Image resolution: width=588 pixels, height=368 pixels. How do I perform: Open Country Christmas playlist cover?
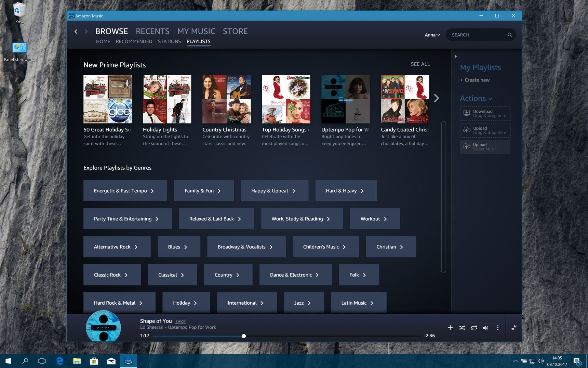tap(227, 99)
